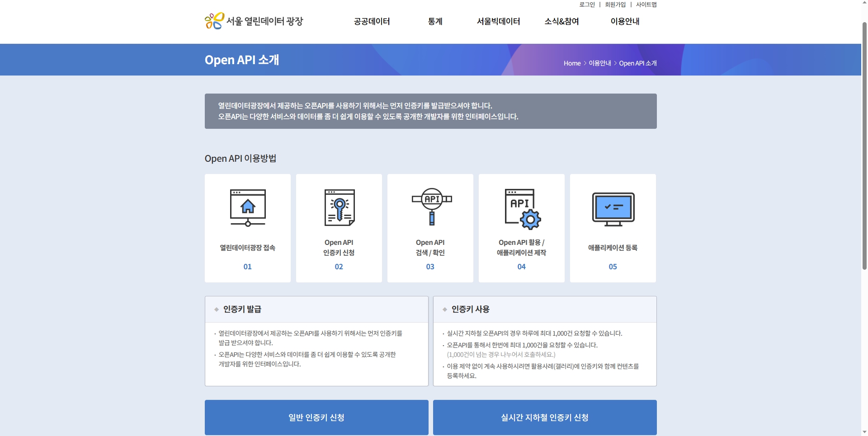The image size is (868, 436).
Task: Go to Home in the breadcrumb
Action: tap(572, 63)
